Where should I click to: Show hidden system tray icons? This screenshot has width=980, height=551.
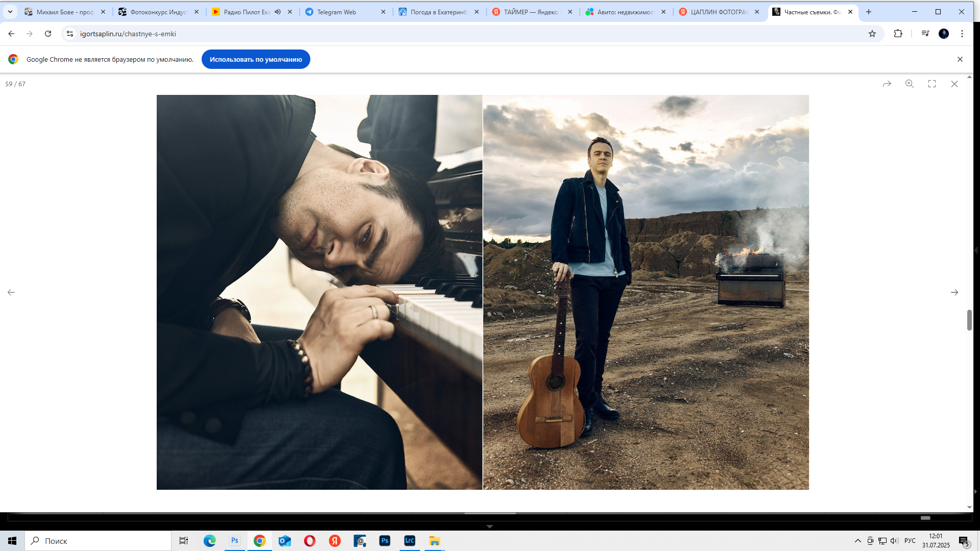pos(858,541)
